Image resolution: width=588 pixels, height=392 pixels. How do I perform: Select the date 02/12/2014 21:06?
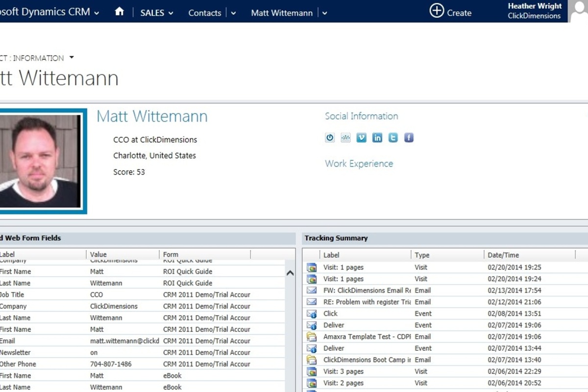[514, 302]
